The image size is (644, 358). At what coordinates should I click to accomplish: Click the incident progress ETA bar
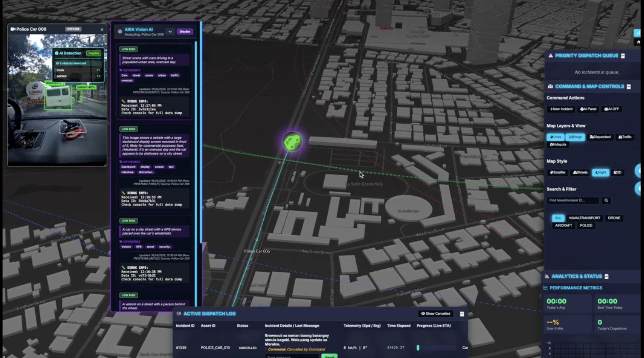pos(436,348)
